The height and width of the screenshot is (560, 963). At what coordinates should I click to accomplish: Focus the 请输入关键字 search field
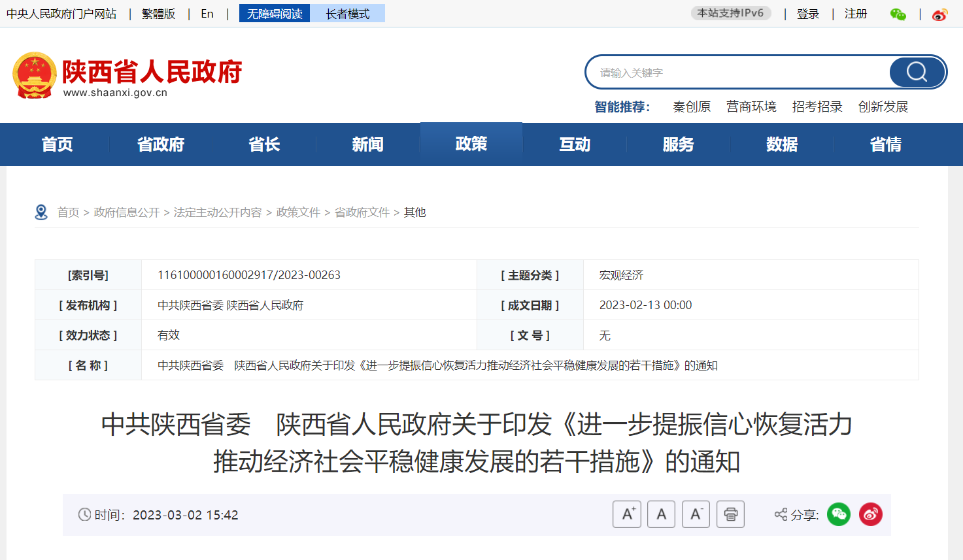(x=739, y=73)
